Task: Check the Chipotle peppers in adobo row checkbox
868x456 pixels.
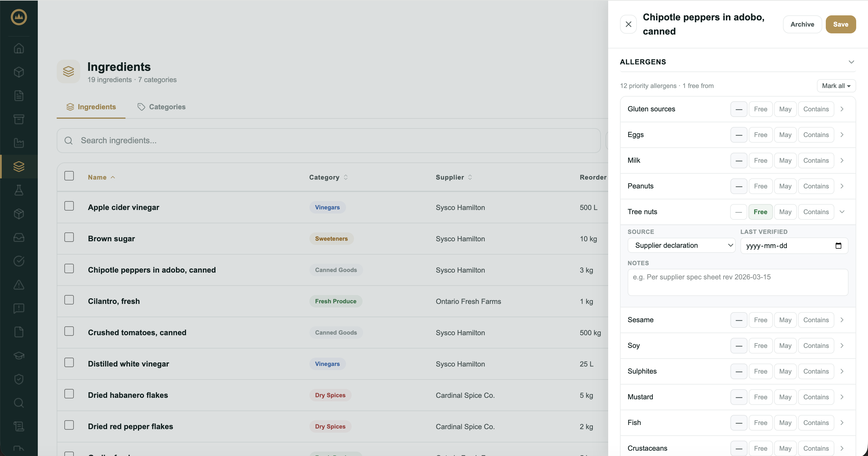Action: pos(69,269)
